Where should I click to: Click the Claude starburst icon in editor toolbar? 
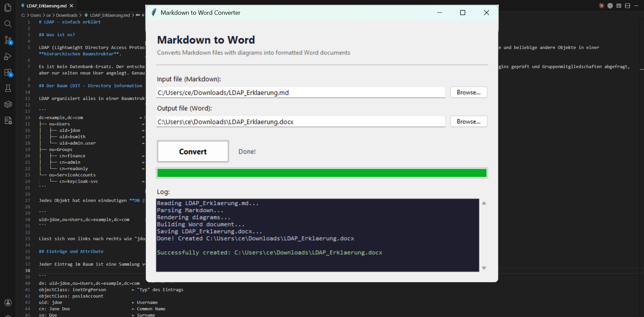601,6
